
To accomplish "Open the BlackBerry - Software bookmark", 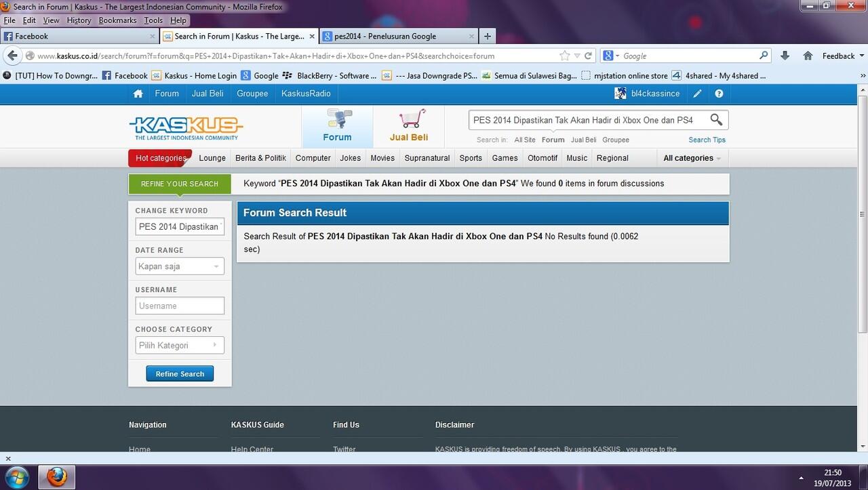I will pos(329,76).
